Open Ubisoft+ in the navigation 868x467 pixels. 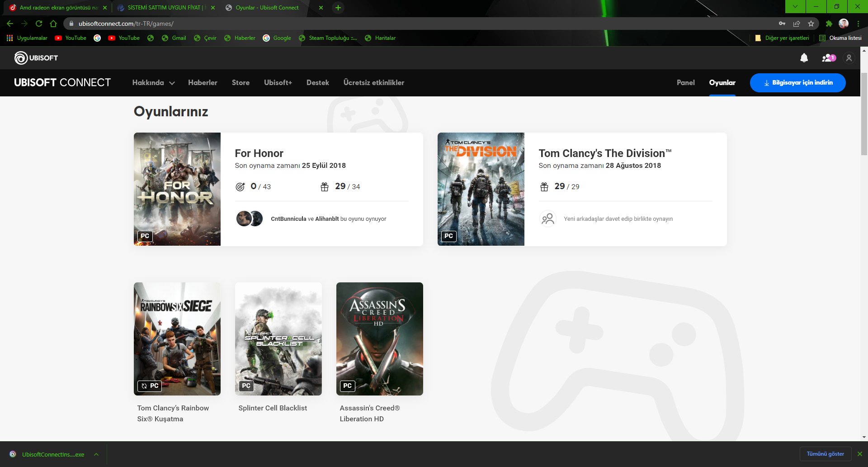click(278, 83)
